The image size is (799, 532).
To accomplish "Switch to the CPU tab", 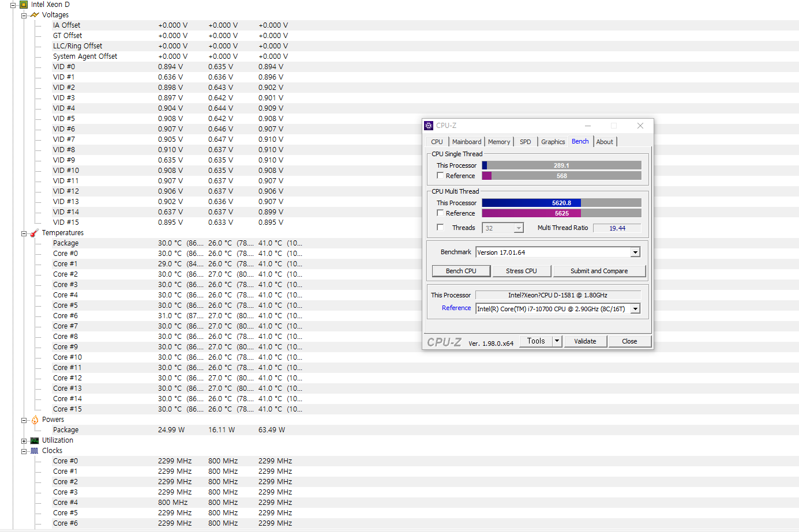I will [x=437, y=142].
